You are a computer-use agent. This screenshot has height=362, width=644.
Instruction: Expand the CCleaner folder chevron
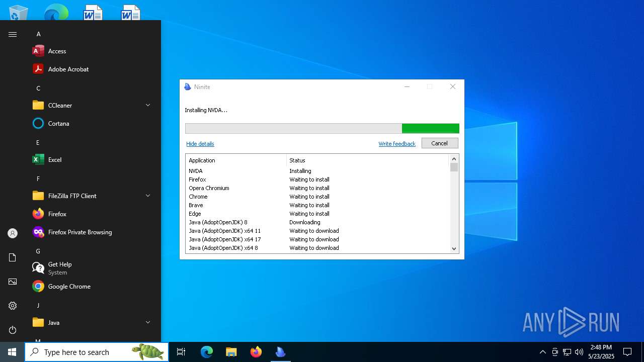(x=148, y=105)
